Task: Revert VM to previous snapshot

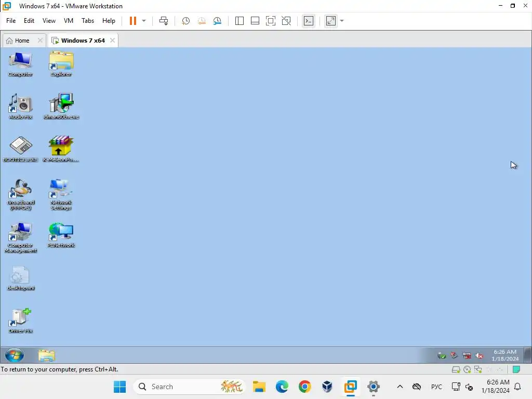Action: point(202,21)
